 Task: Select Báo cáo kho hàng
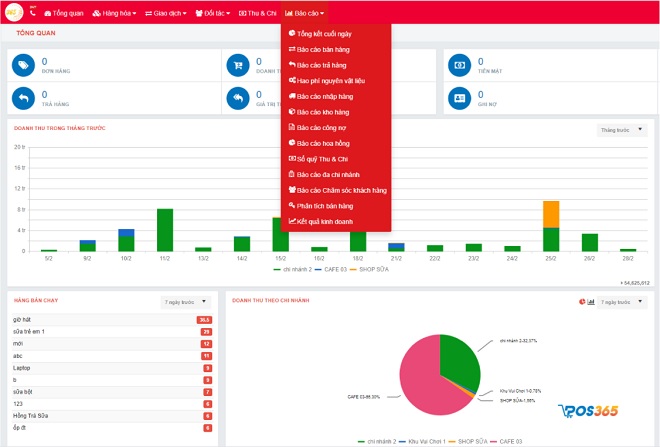click(336, 112)
